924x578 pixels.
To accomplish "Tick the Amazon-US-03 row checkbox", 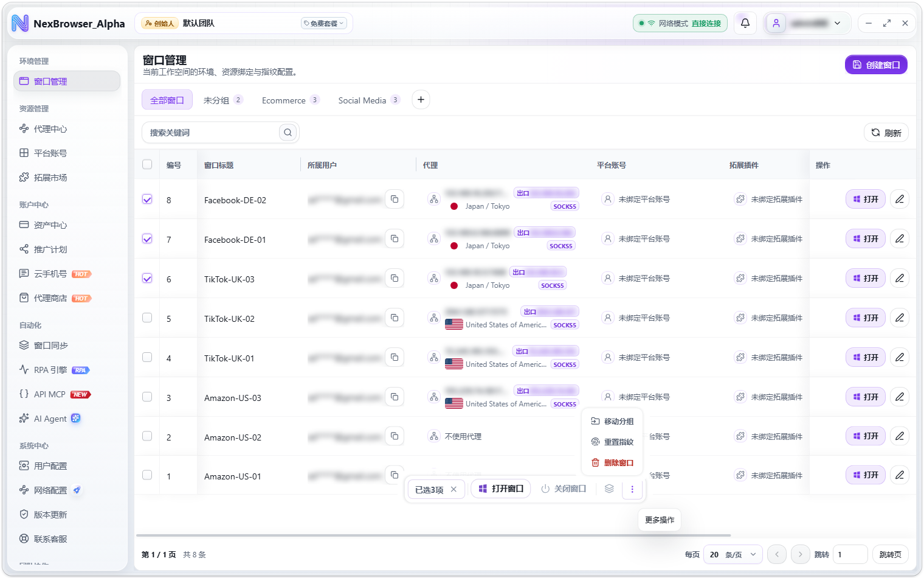I will [147, 397].
